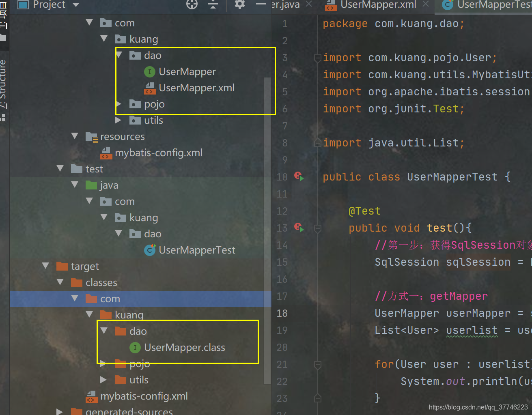Expand the main utils package
This screenshot has height=415, width=532.
[x=118, y=120]
